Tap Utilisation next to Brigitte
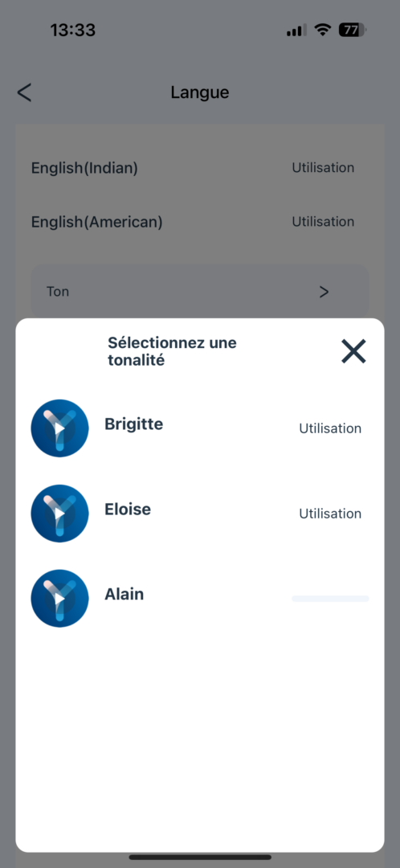The width and height of the screenshot is (400, 868). point(330,428)
